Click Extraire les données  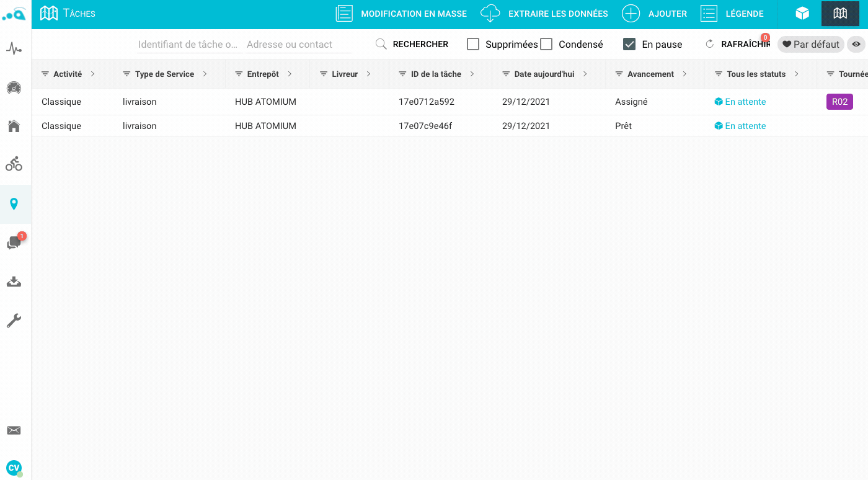tap(544, 14)
